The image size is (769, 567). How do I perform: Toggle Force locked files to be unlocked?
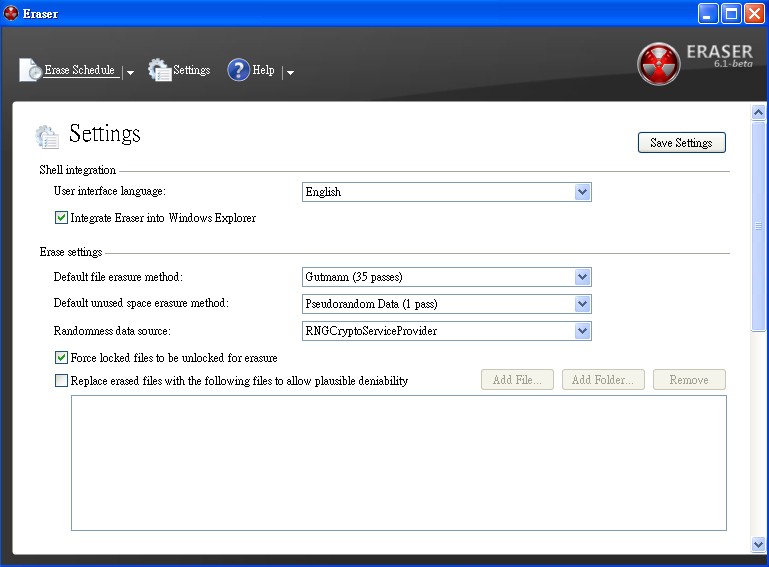(61, 358)
